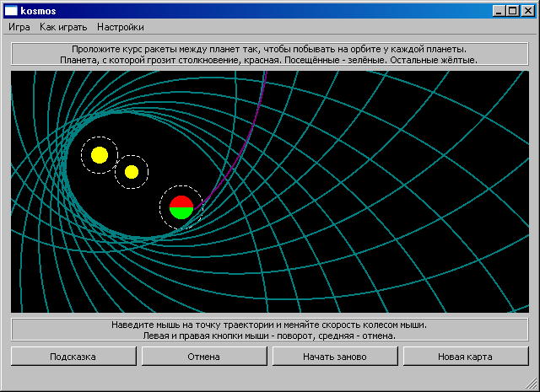Screen dimensions: 540x392
Task: Click the Подсказка hint button
Action: click(73, 357)
